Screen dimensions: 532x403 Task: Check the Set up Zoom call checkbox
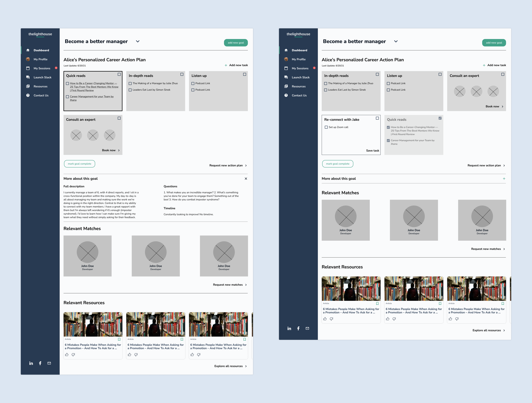(x=326, y=127)
